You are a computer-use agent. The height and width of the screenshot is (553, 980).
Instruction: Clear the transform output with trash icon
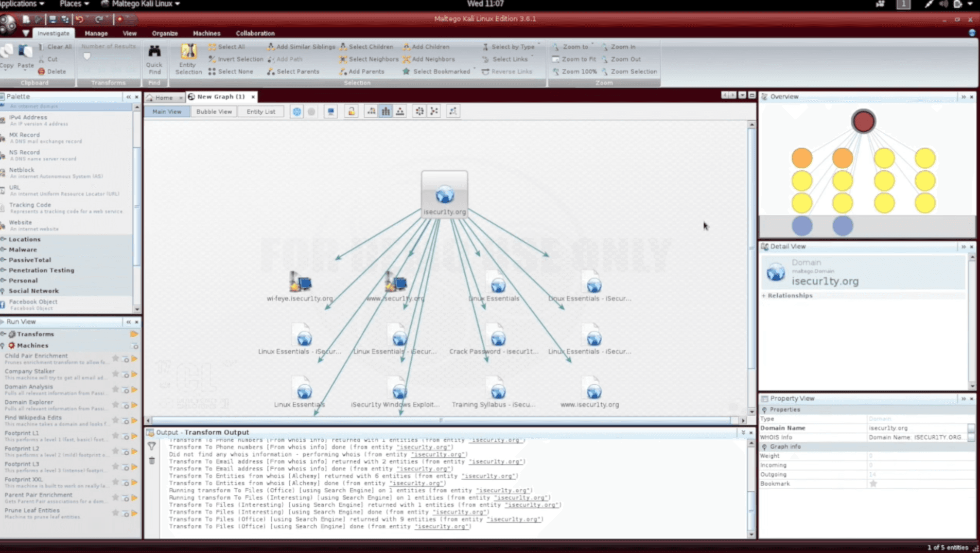coord(152,460)
